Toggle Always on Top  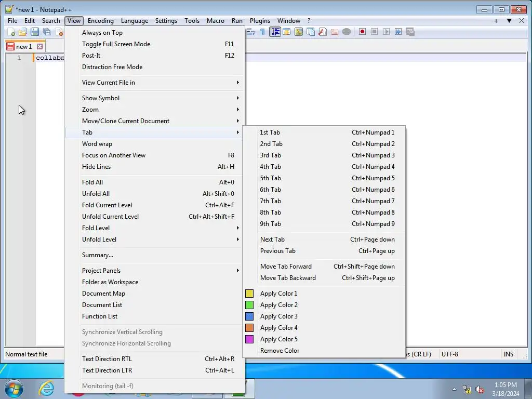pyautogui.click(x=155, y=33)
